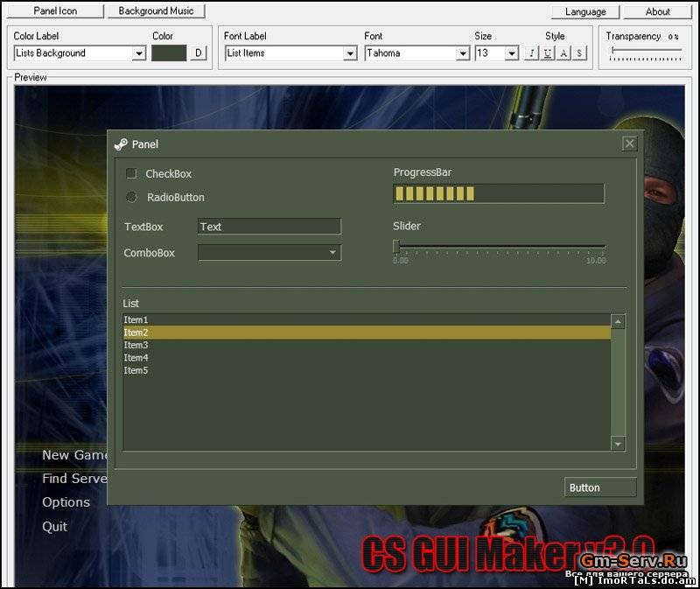Screen dimensions: 700x589
Task: Open the About menu
Action: pyautogui.click(x=657, y=12)
